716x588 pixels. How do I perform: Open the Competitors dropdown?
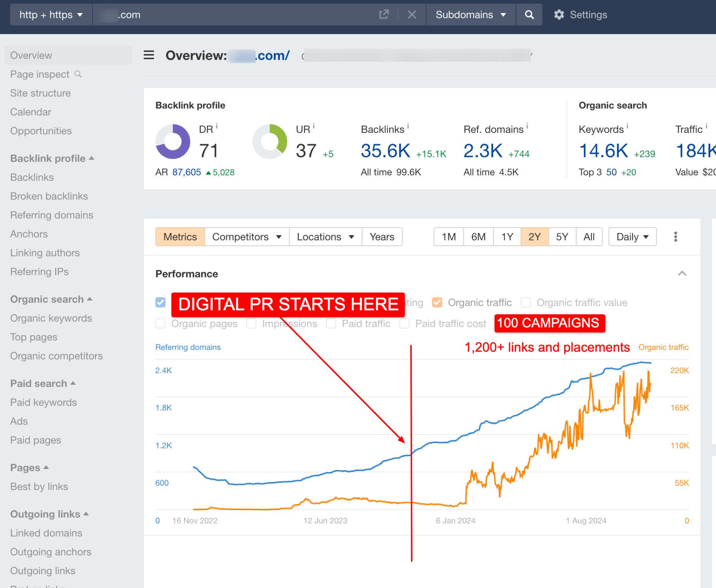point(247,237)
